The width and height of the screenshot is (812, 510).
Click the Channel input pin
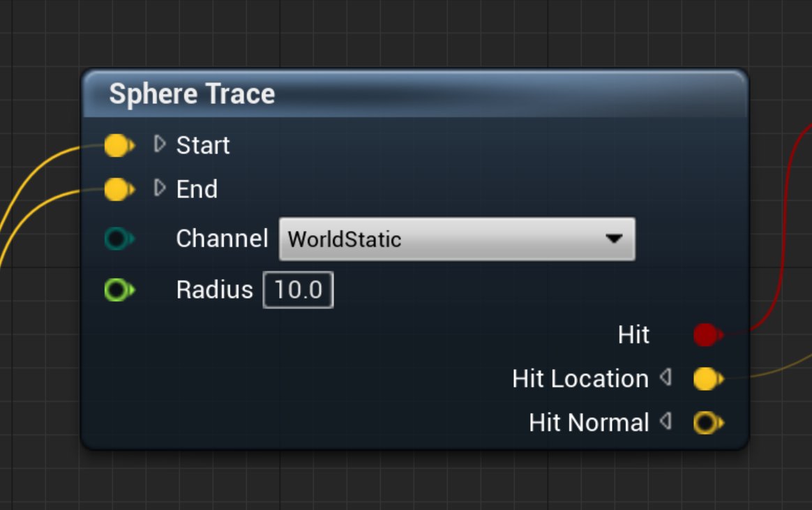coord(118,239)
